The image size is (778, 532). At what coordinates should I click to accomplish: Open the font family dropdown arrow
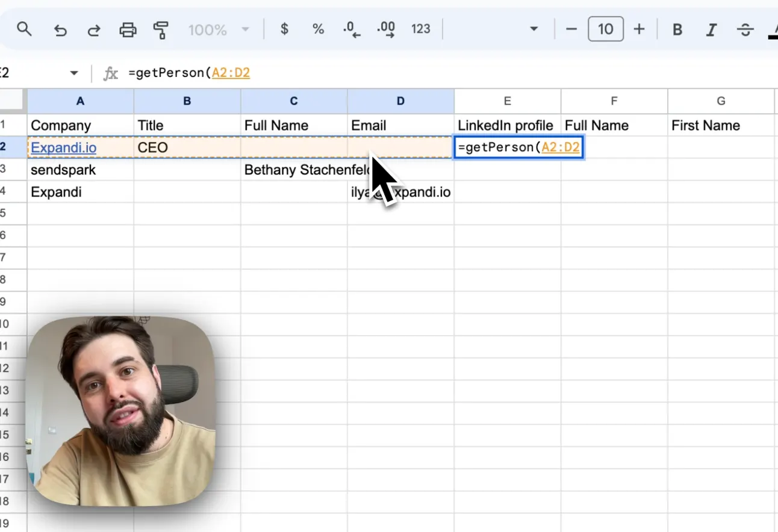pyautogui.click(x=534, y=29)
